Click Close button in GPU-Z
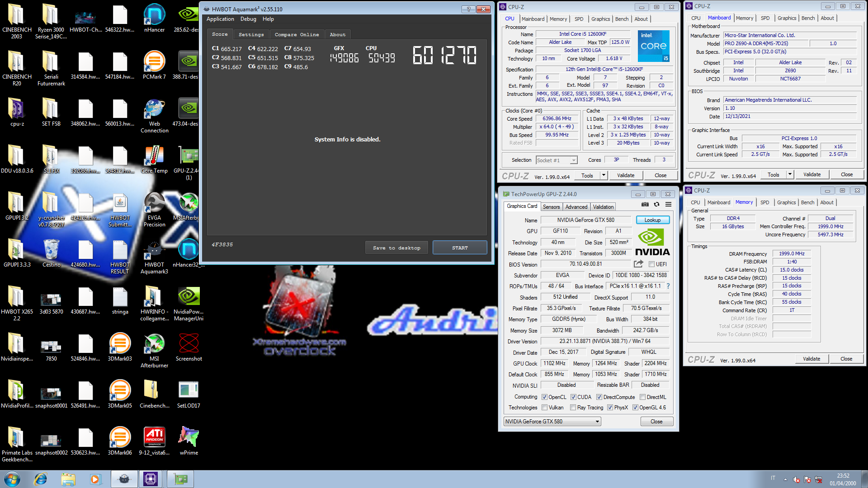The width and height of the screenshot is (868, 488). tap(656, 422)
